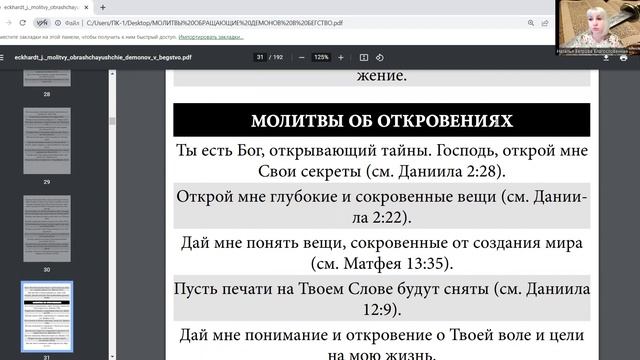640x360 pixels.
Task: Zoom in the PDF document
Action: (341, 58)
